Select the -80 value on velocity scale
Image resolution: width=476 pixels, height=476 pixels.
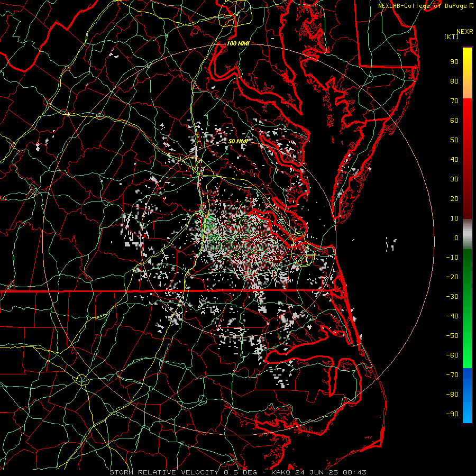click(x=452, y=395)
